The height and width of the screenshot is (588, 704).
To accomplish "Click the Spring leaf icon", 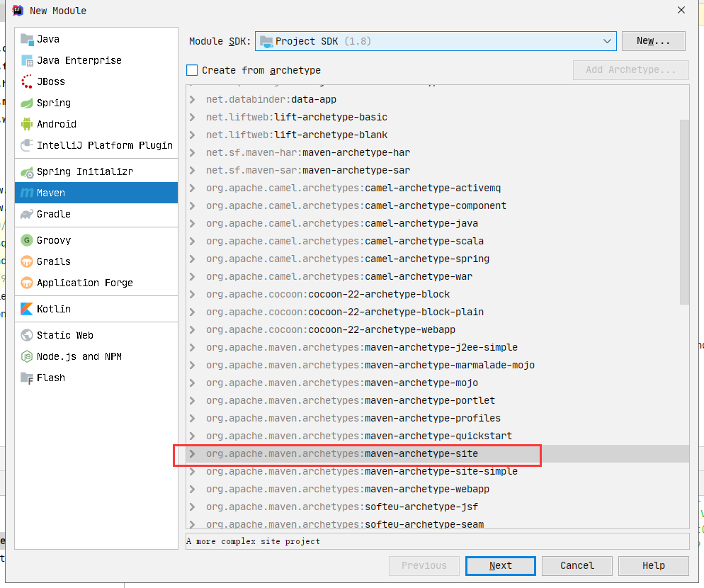I will tap(27, 103).
